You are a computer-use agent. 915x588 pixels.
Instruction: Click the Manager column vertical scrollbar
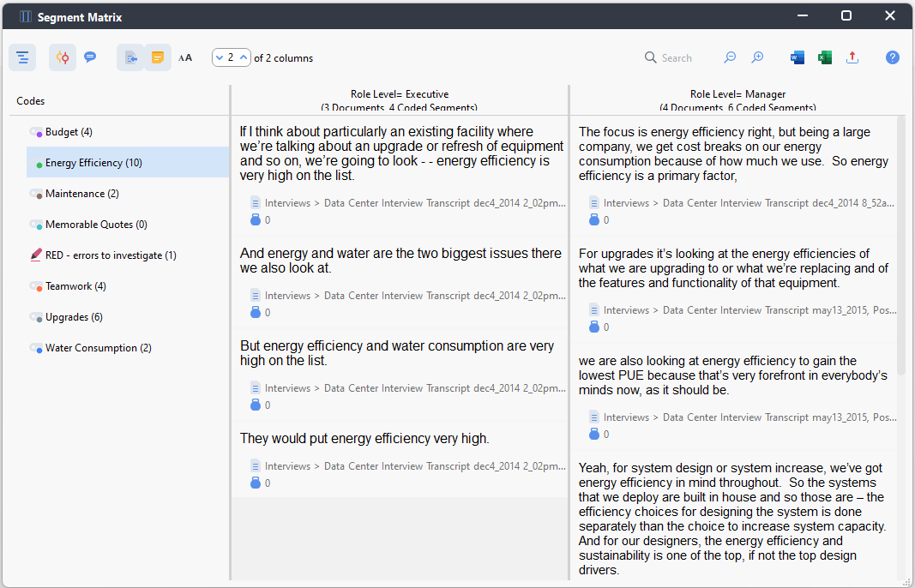[x=901, y=245]
